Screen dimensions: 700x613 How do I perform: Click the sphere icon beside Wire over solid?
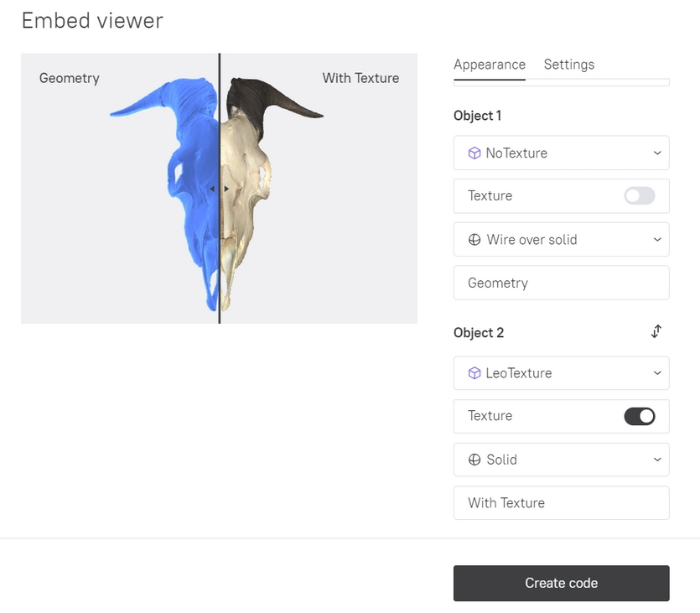(474, 240)
